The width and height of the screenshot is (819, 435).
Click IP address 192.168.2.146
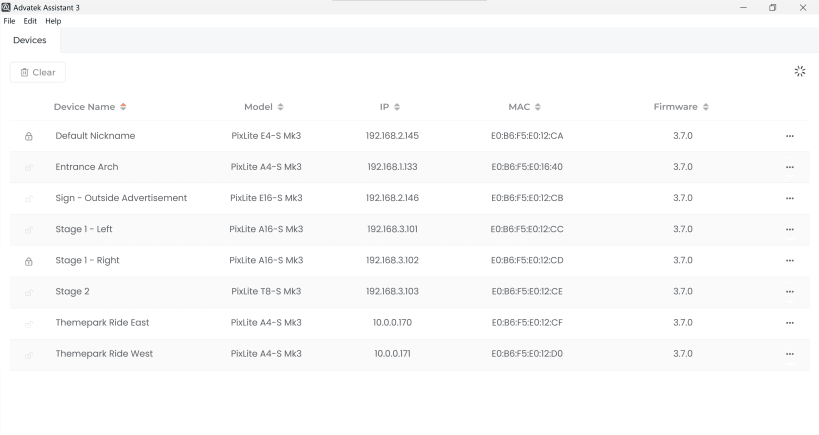(x=392, y=198)
